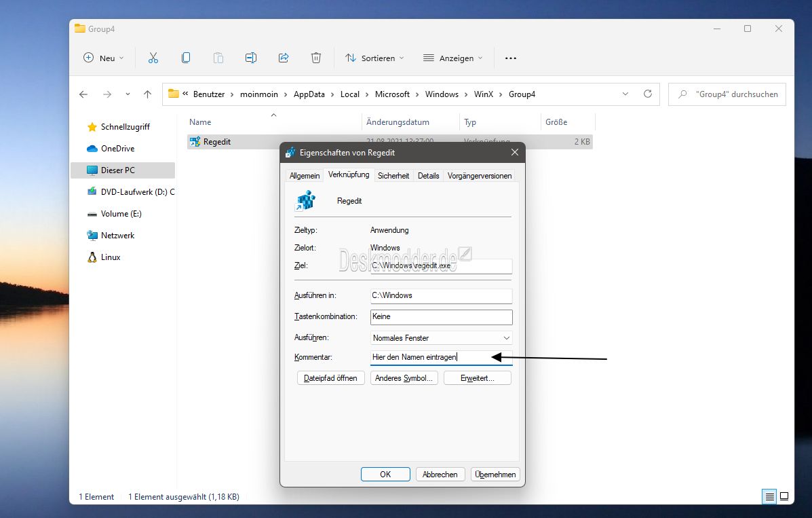Click the Ausführen in input field
This screenshot has width=812, height=518.
441,295
